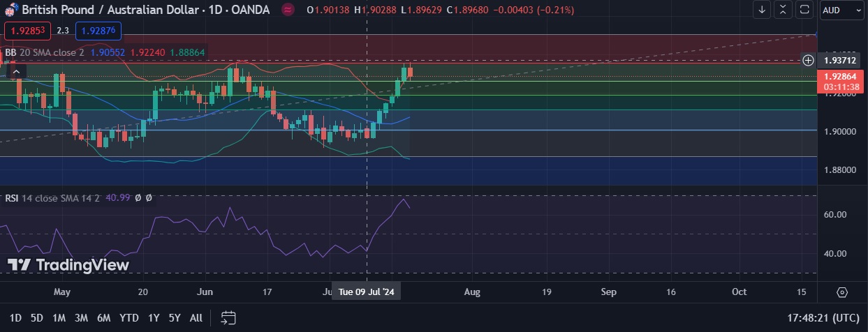Select the 3M time range

pos(81,318)
